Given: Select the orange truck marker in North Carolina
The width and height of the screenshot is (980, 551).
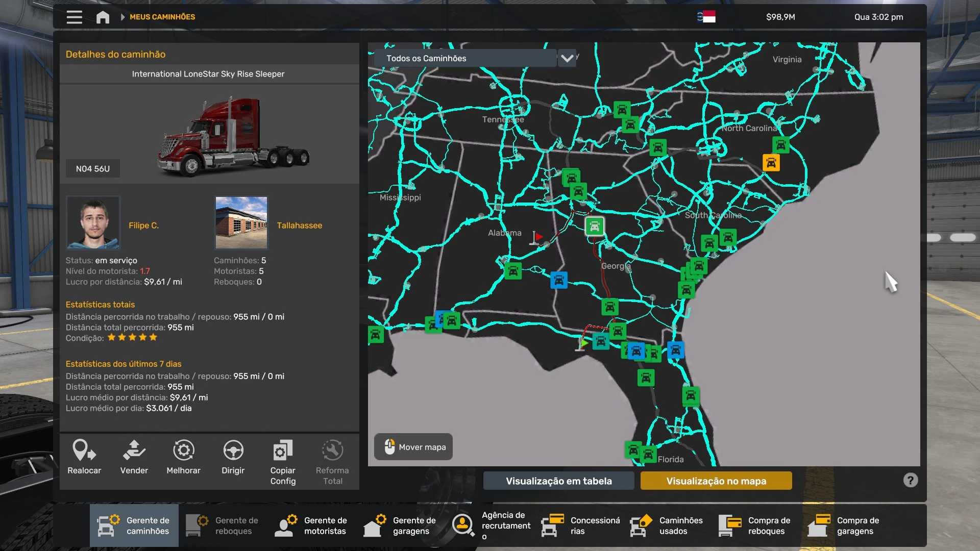Looking at the screenshot, I should click(x=771, y=163).
